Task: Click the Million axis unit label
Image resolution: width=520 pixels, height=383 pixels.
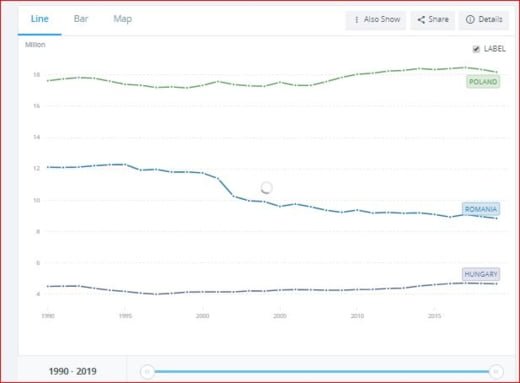Action: [x=35, y=45]
